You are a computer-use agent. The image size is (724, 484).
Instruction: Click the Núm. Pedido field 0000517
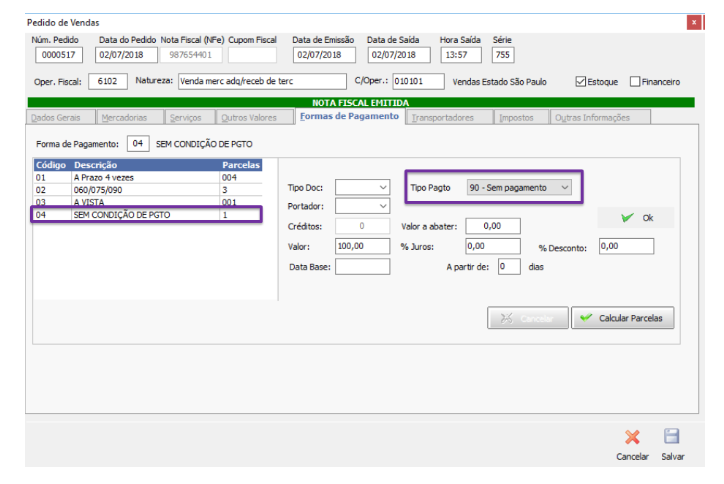tap(59, 55)
